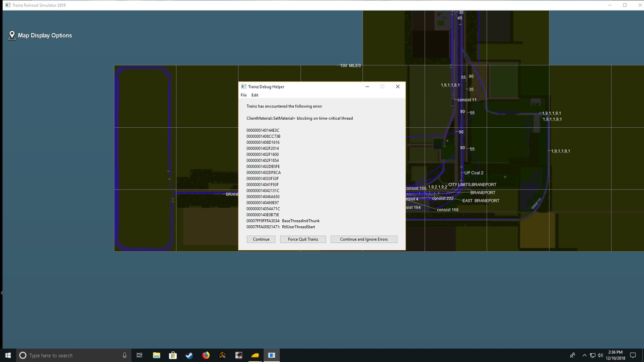Click the ClientMaterial::SetMaterial error message
The image size is (644, 362).
tap(299, 118)
